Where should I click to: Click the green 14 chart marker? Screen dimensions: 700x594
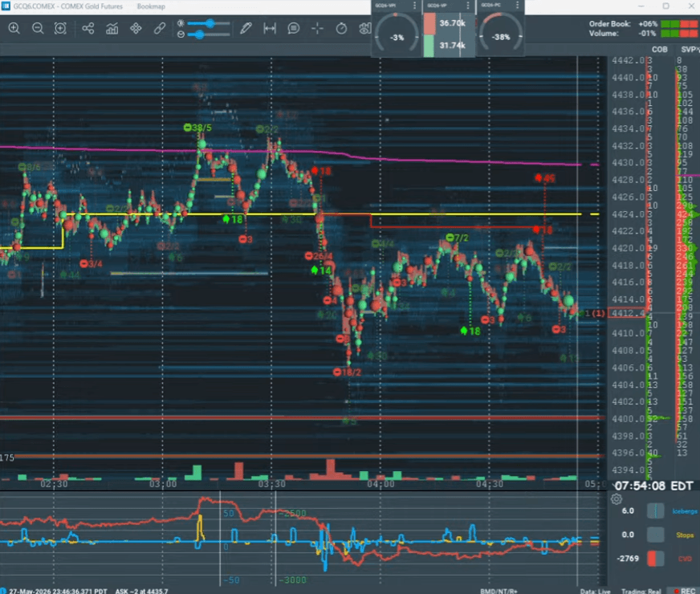(x=321, y=271)
